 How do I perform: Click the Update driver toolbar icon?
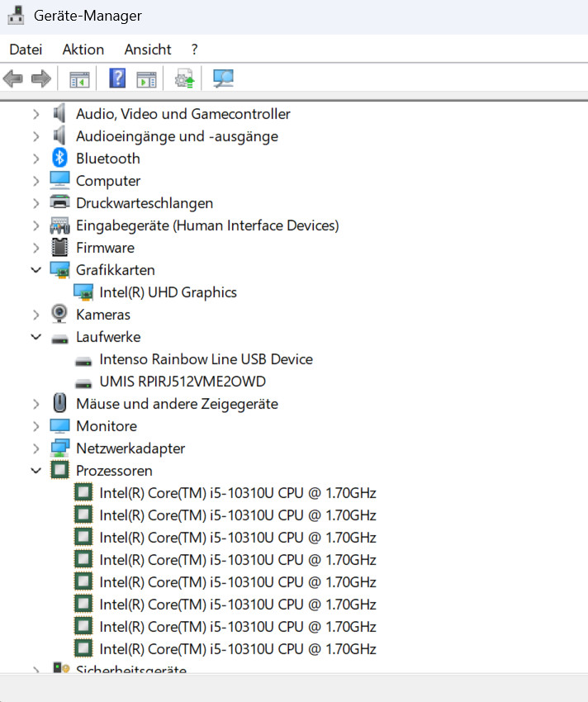click(x=184, y=78)
